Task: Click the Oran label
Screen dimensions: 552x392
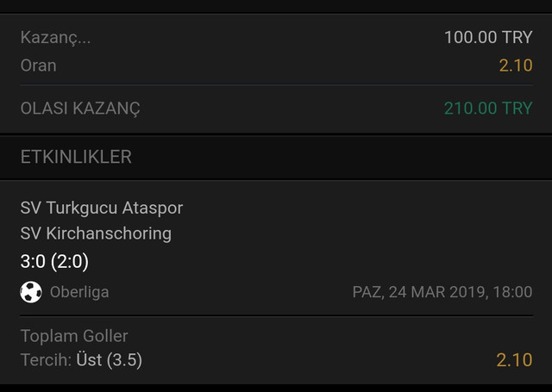Action: coord(38,65)
